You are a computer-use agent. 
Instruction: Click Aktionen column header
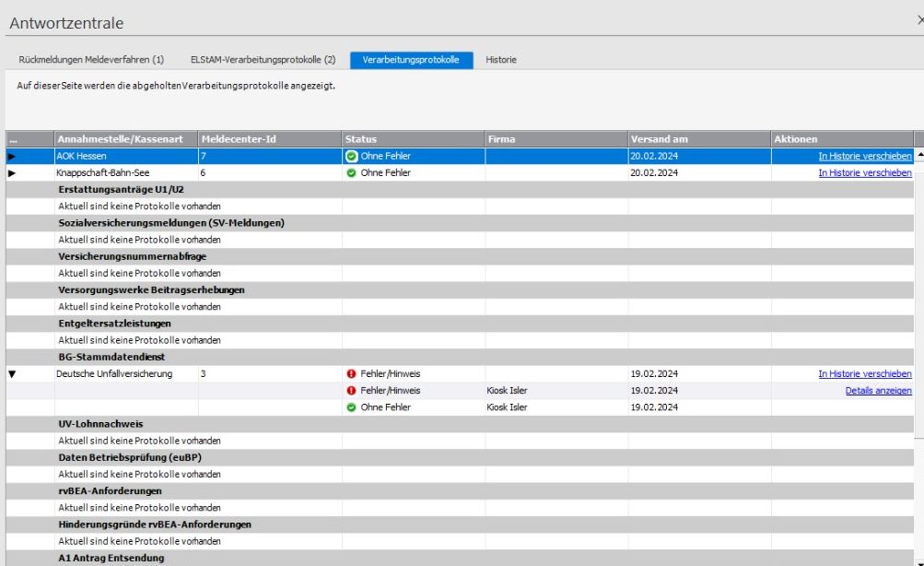pos(843,139)
